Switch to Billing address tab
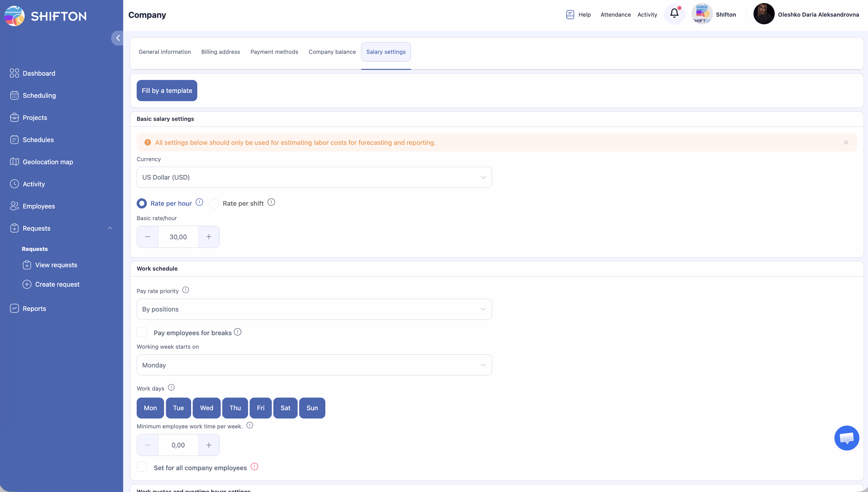 (x=220, y=52)
